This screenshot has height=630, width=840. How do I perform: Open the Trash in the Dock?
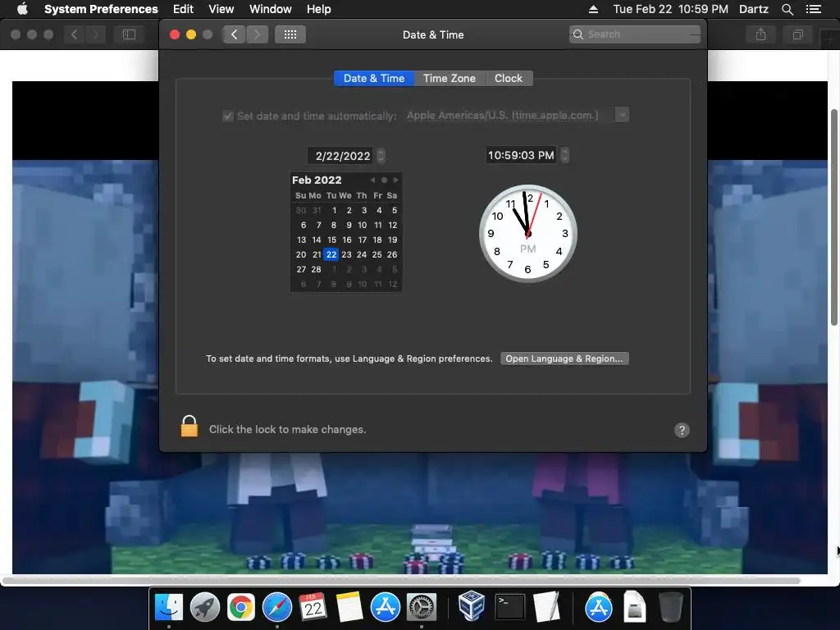[x=670, y=607]
